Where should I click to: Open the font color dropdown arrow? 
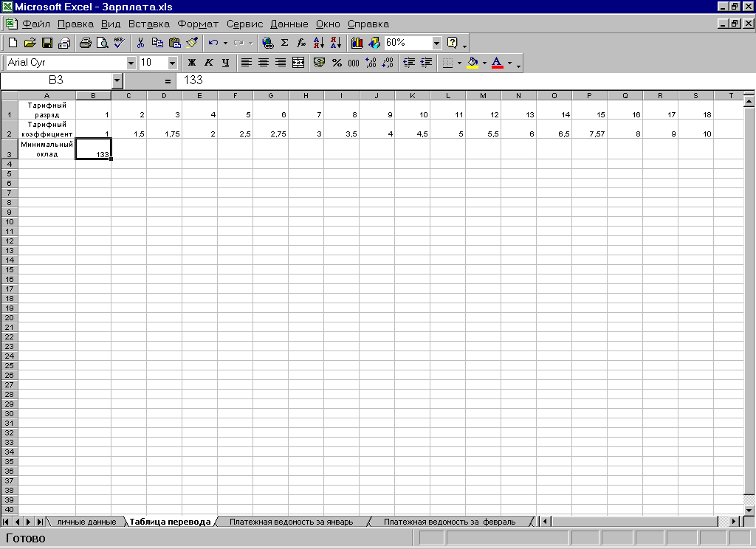coord(509,63)
